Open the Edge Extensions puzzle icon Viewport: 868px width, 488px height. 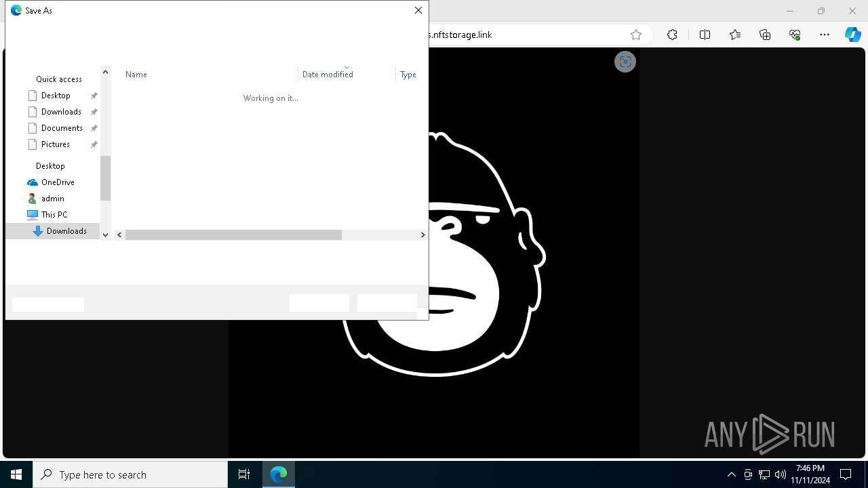point(672,35)
